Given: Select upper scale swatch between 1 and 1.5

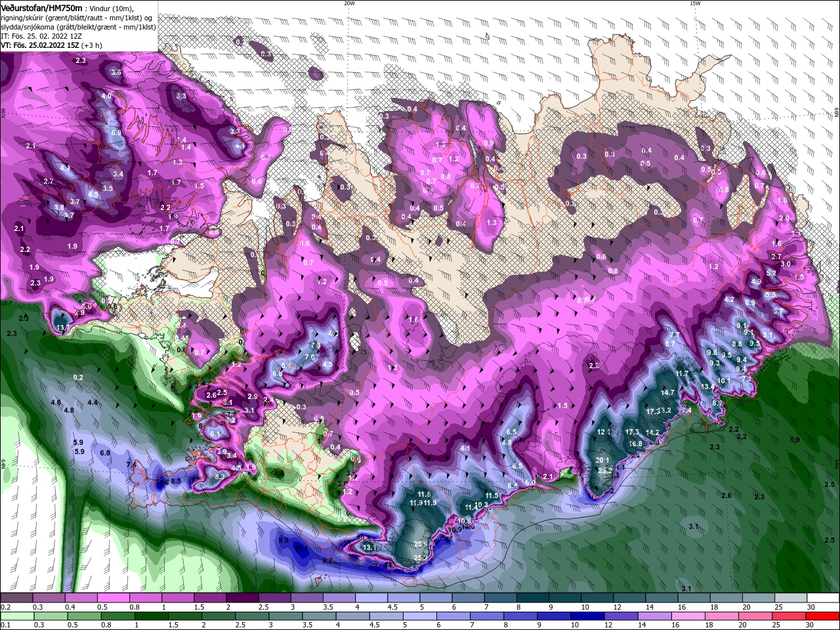Looking at the screenshot, I should point(177,598).
